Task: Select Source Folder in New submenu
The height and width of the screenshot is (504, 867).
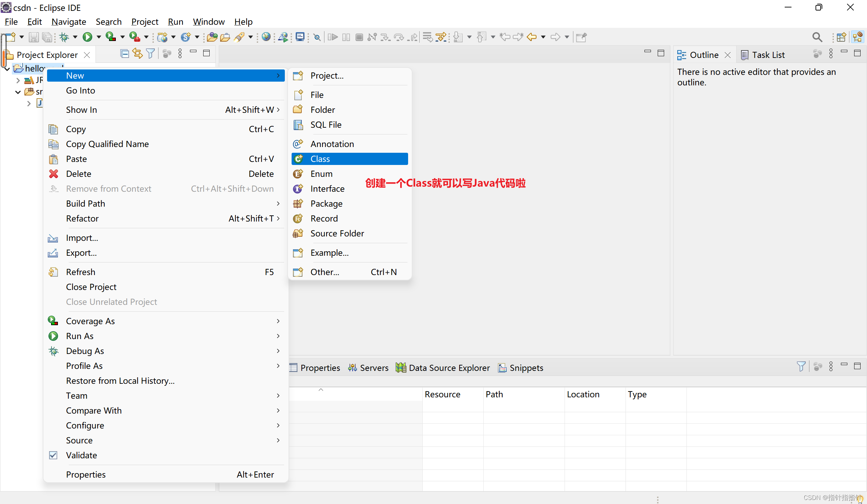Action: point(350,234)
